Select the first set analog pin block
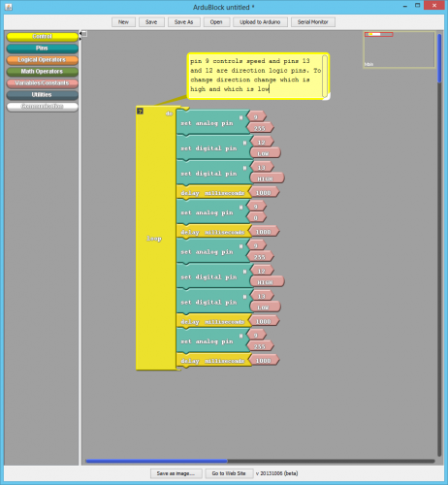Viewport: 448px width, 485px height. (211, 123)
